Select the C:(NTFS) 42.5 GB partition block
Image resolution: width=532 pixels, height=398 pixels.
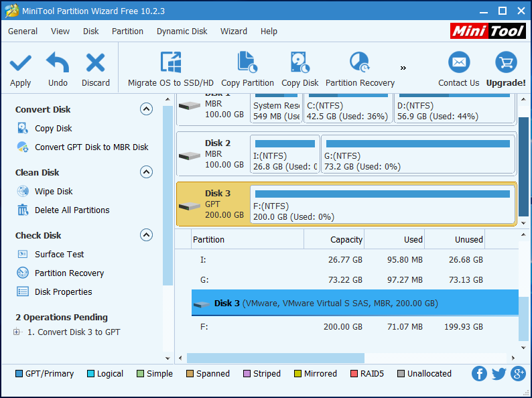(x=348, y=109)
